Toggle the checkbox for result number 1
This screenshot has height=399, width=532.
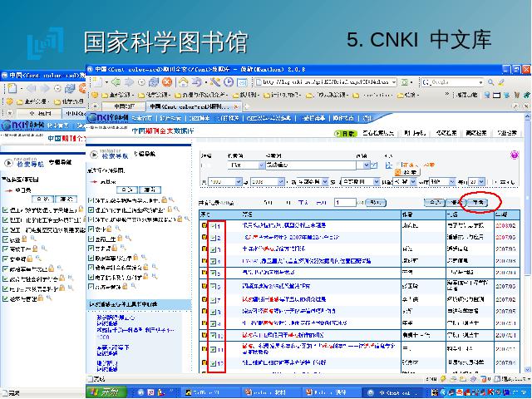pyautogui.click(x=213, y=225)
